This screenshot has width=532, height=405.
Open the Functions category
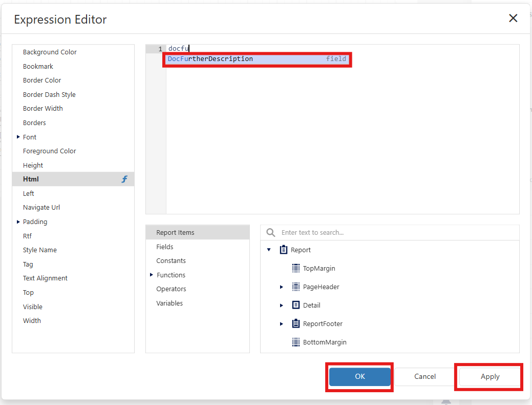click(x=198, y=275)
